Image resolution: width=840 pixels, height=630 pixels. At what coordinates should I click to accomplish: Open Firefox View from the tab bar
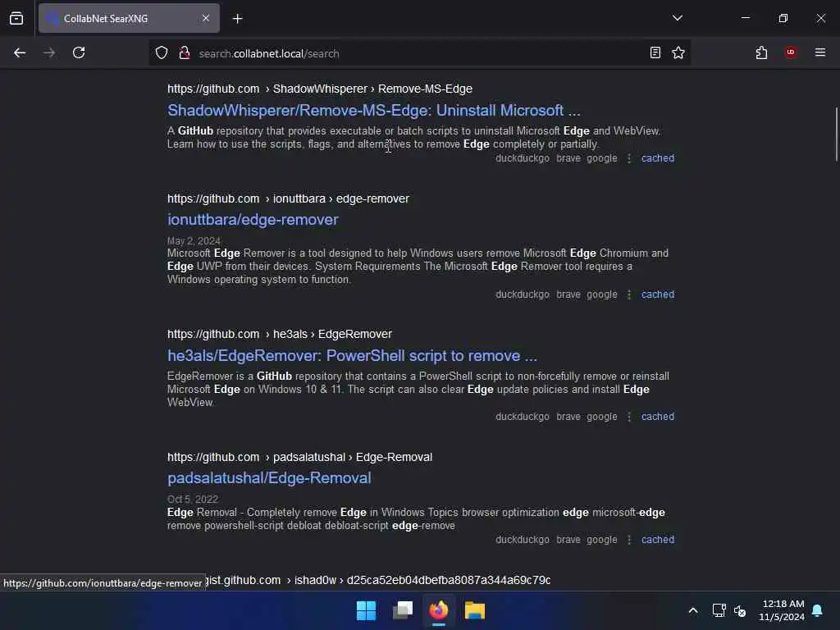coord(16,18)
